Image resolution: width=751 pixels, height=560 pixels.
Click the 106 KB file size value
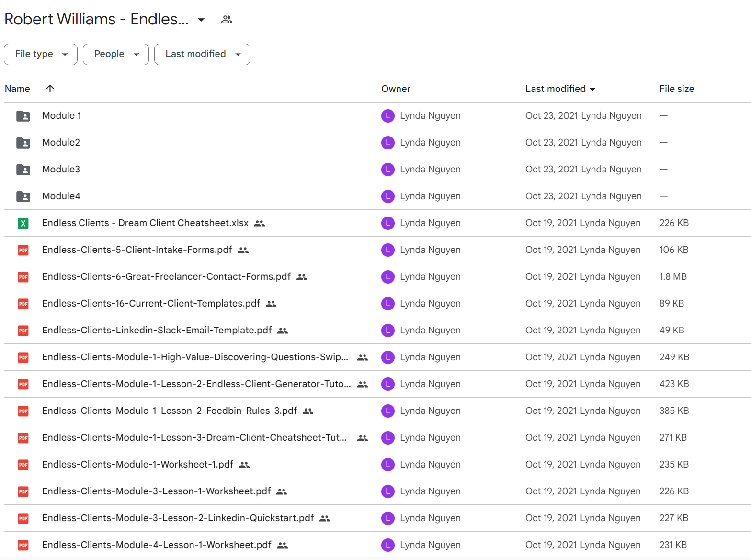pos(674,250)
